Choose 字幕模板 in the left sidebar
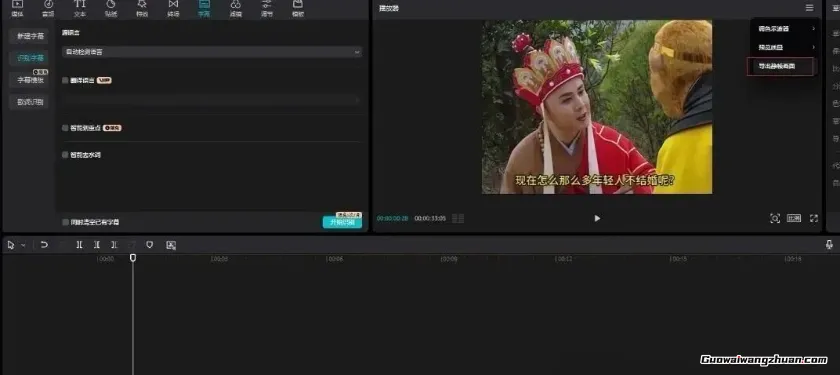The width and height of the screenshot is (840, 375). (29, 80)
